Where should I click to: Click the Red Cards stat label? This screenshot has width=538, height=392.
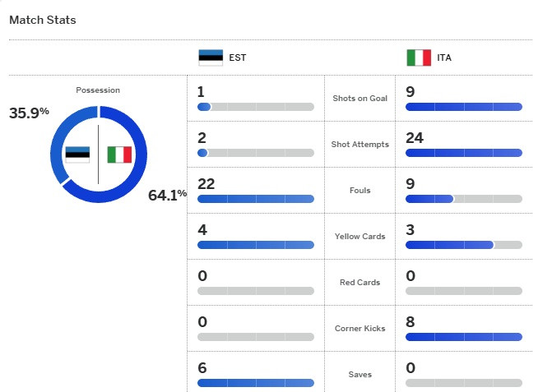pyautogui.click(x=359, y=282)
